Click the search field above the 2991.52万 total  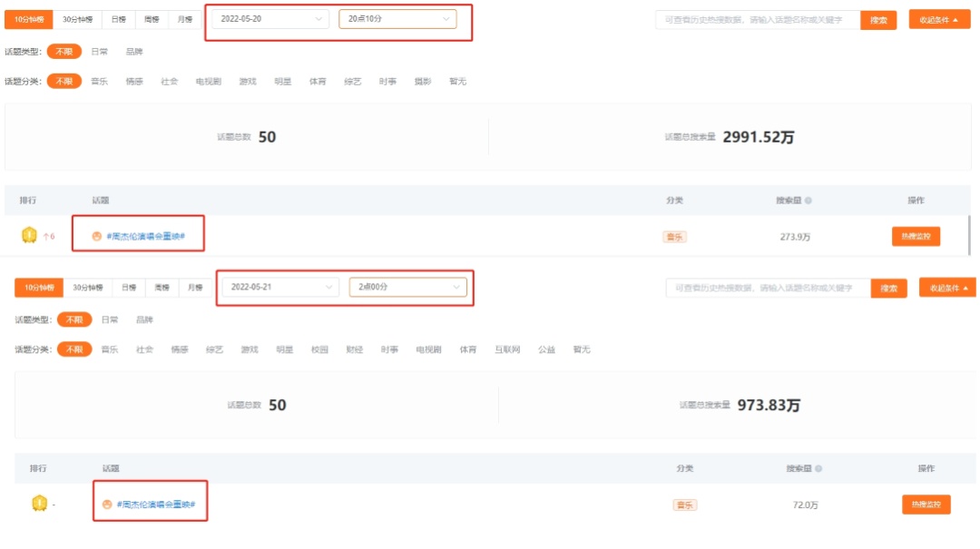[x=757, y=19]
